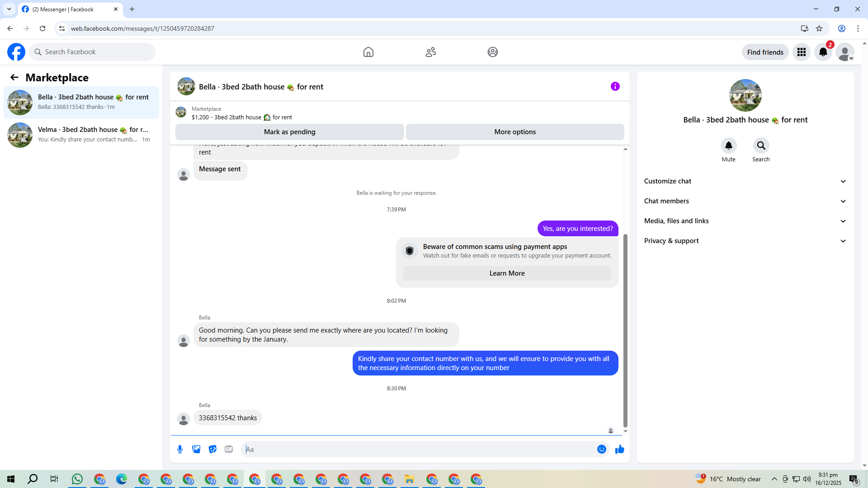Click the browser Back button
Viewport: 868px width, 488px height.
[x=10, y=28]
